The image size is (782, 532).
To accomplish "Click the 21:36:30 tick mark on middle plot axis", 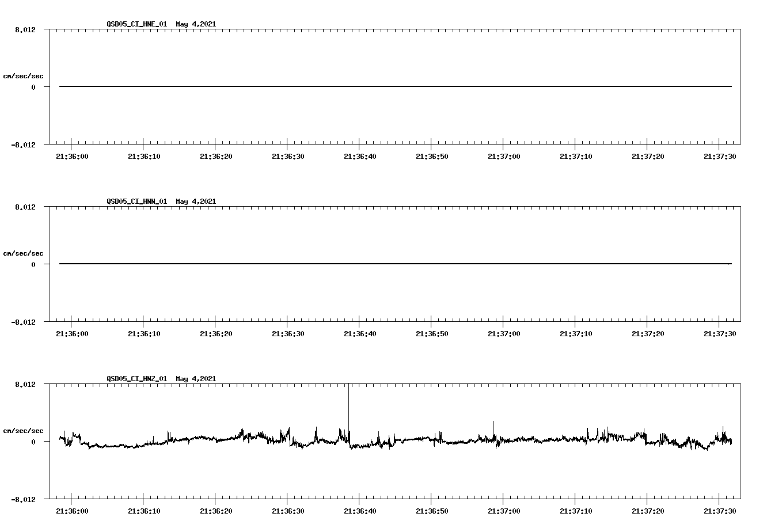I will (287, 325).
